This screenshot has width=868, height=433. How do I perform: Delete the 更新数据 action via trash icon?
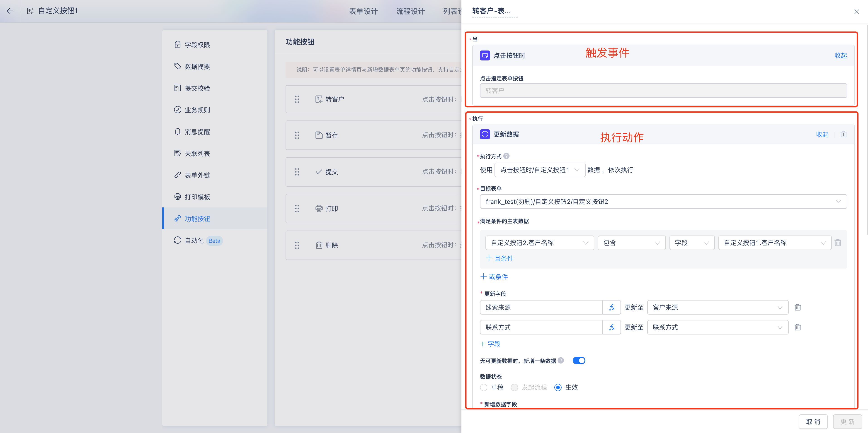coord(843,134)
